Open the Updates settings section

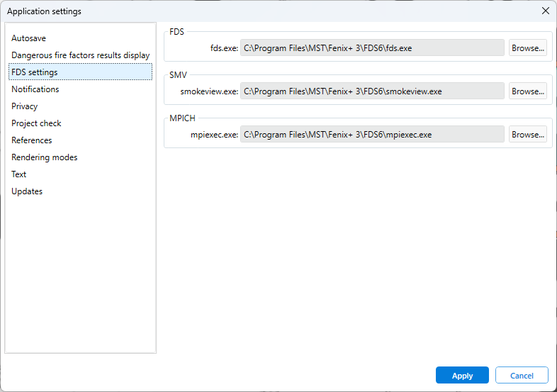pos(27,191)
